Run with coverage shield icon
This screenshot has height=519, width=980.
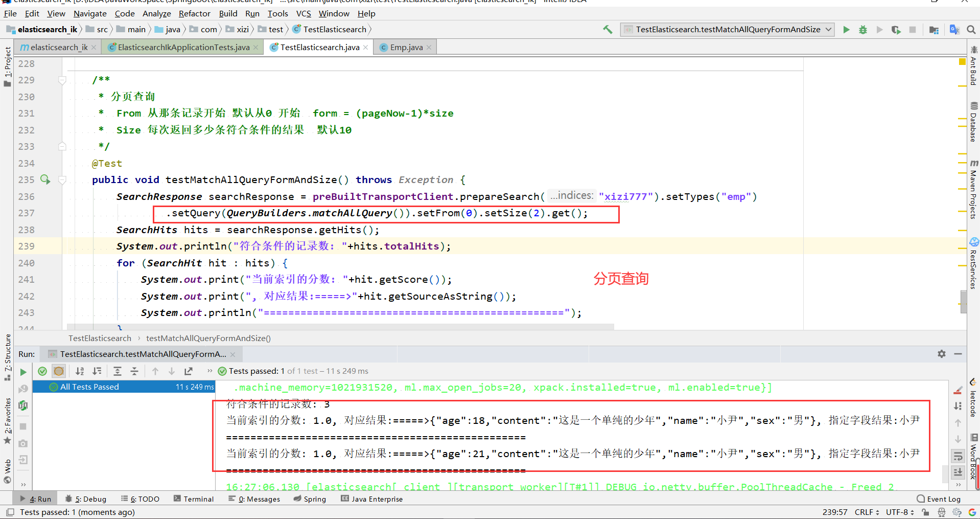[896, 30]
